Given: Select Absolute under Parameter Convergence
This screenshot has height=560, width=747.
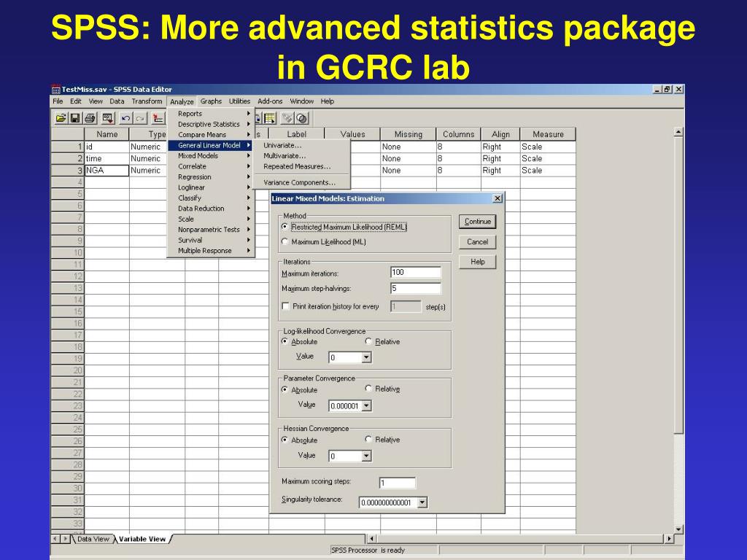Looking at the screenshot, I should point(285,389).
